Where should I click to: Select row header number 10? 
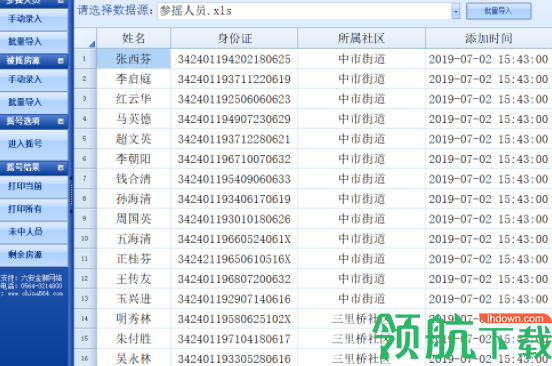(x=85, y=239)
